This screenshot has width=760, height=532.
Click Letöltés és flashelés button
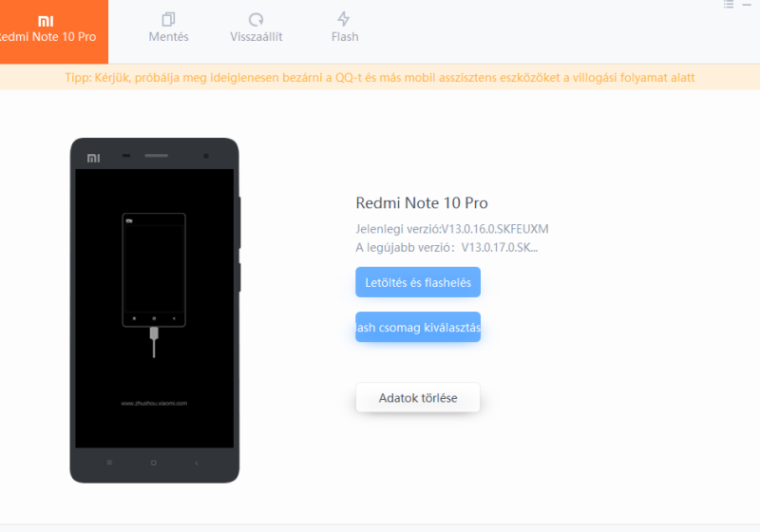(x=418, y=282)
